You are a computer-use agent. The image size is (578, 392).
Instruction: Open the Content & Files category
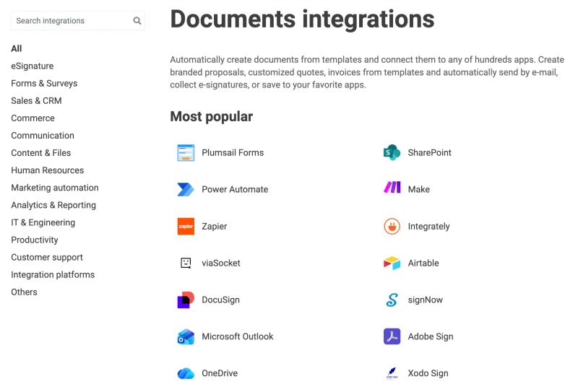[x=41, y=153]
